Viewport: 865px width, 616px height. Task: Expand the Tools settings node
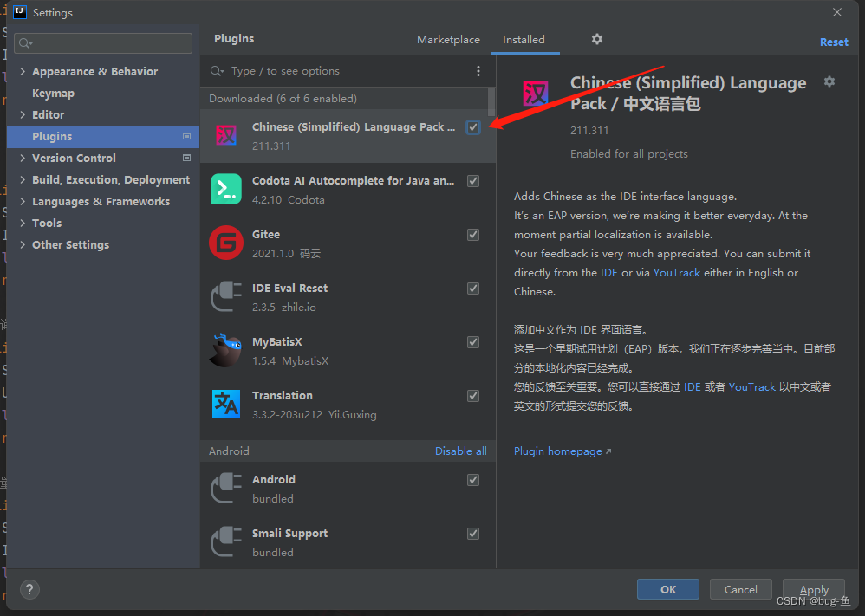tap(23, 223)
